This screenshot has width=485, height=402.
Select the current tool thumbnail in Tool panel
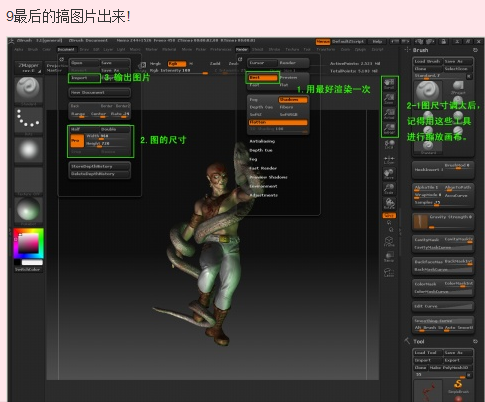pos(428,391)
